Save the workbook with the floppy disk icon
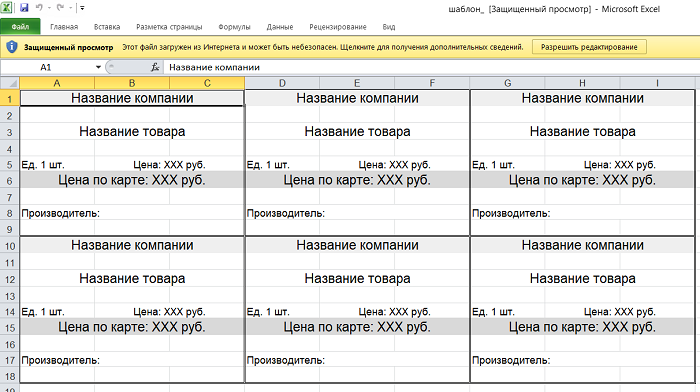This screenshot has height=392, width=700. [24, 8]
